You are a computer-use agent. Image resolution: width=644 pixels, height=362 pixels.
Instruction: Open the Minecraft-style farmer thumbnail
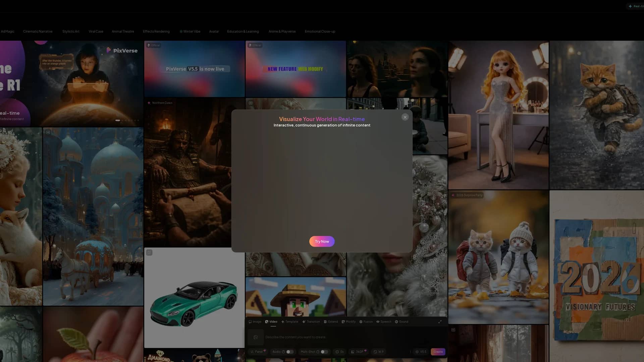coord(296,297)
